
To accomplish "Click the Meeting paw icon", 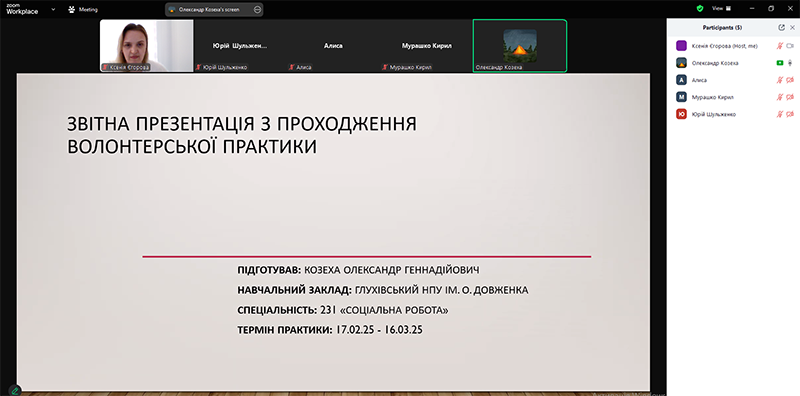I will 71,9.
